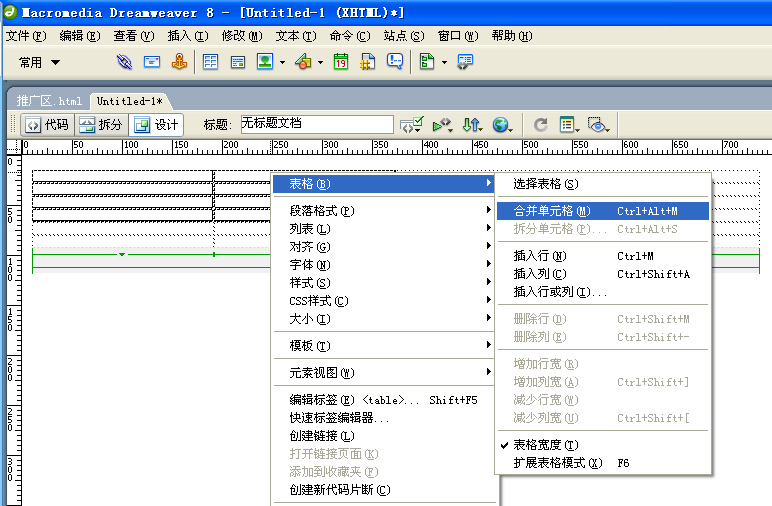Open Visual Aids eye icon

(x=599, y=125)
